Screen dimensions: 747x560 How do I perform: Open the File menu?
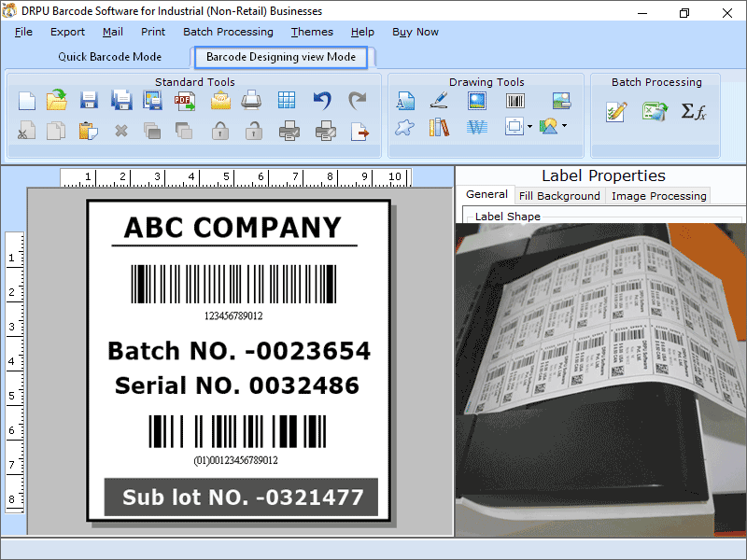[x=24, y=32]
